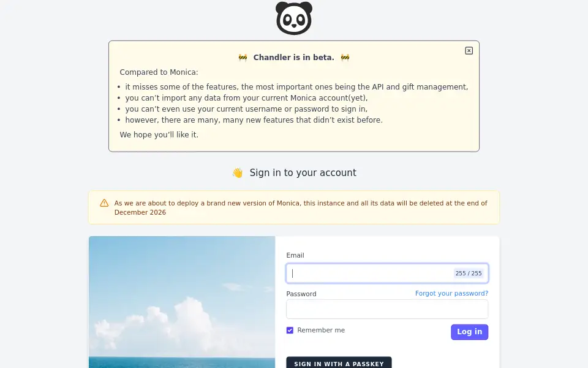Focus the Password input field
The width and height of the screenshot is (588, 368).
(x=387, y=309)
